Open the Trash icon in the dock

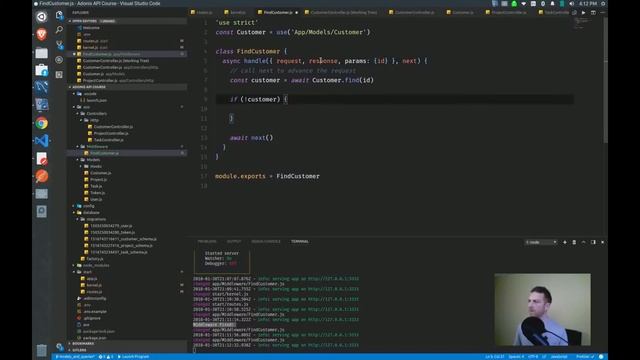point(42,350)
